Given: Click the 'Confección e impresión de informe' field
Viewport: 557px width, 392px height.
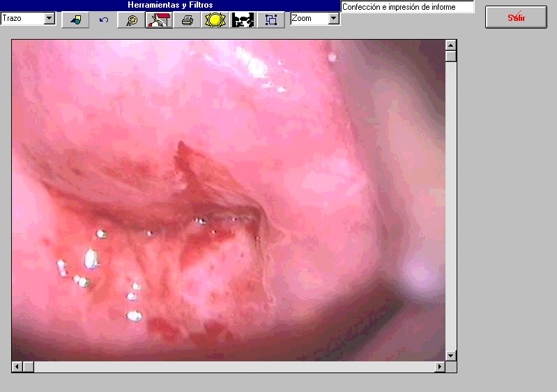Looking at the screenshot, I should 407,7.
